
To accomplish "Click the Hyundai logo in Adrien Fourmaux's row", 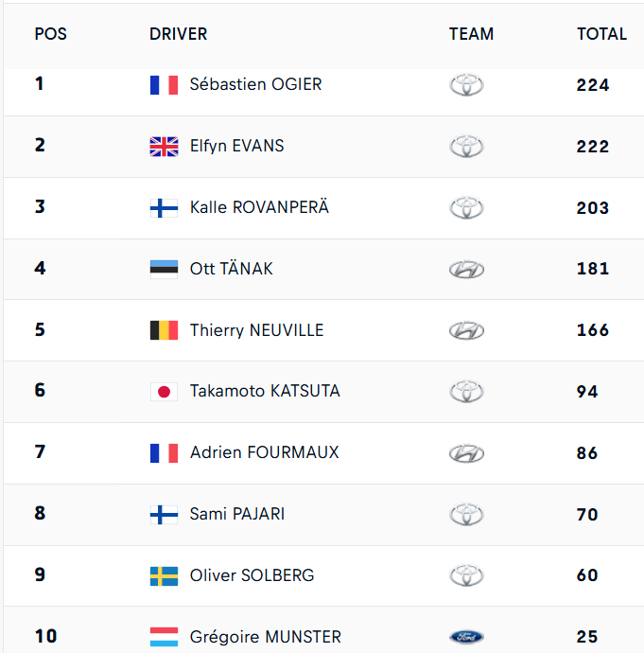I will click(x=466, y=453).
